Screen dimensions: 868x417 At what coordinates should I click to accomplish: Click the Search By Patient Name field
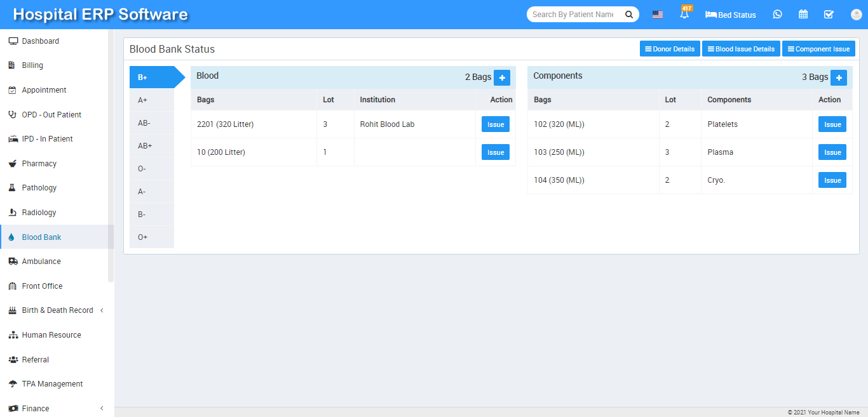point(573,15)
